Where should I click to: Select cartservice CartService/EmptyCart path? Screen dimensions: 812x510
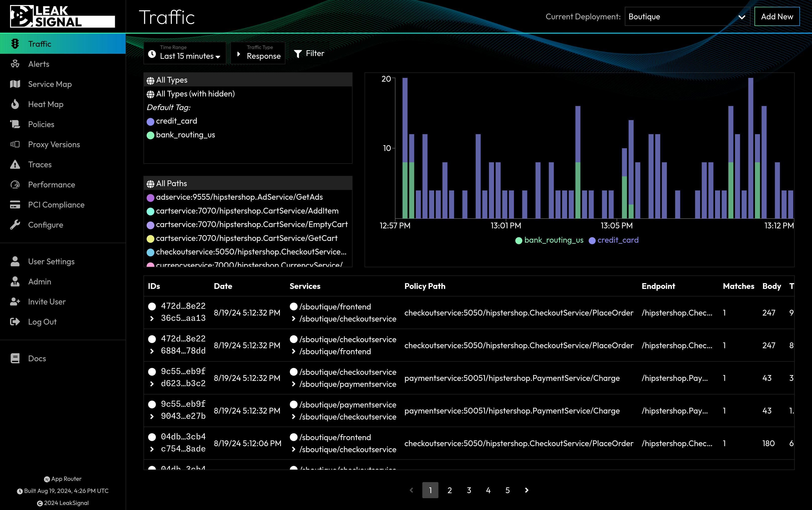click(x=248, y=224)
